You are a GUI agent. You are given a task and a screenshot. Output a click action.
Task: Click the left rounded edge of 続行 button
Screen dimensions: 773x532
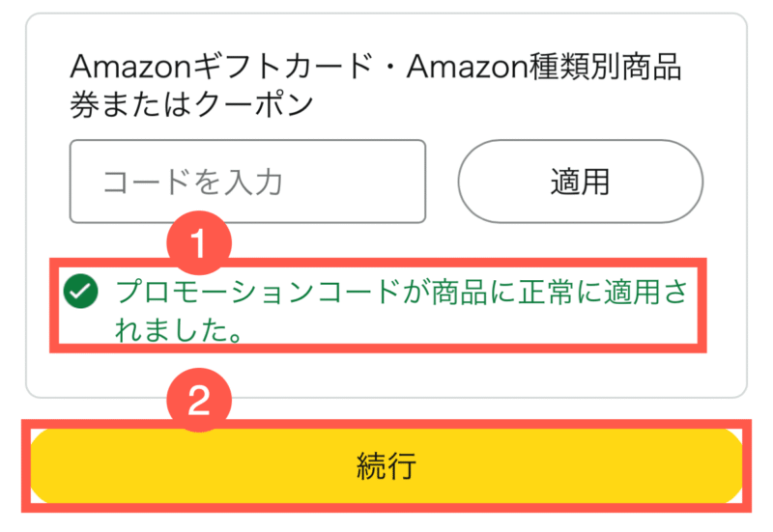(49, 465)
